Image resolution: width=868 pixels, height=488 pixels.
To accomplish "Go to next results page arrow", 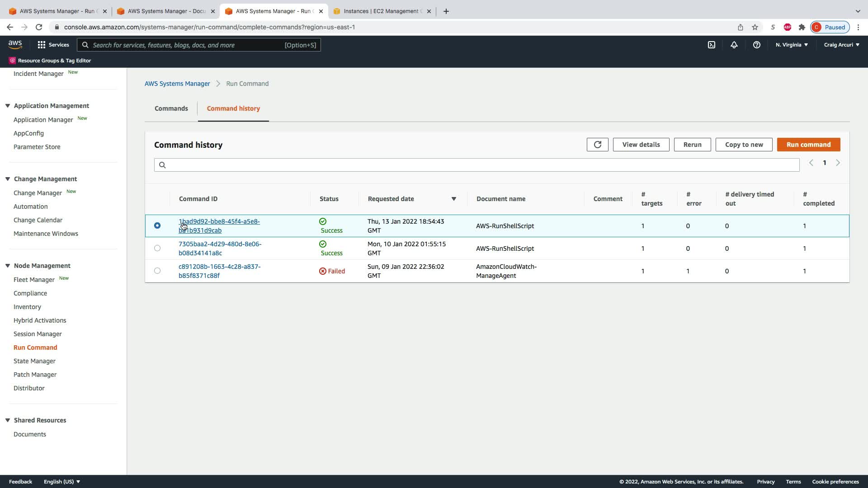I will [x=838, y=163].
